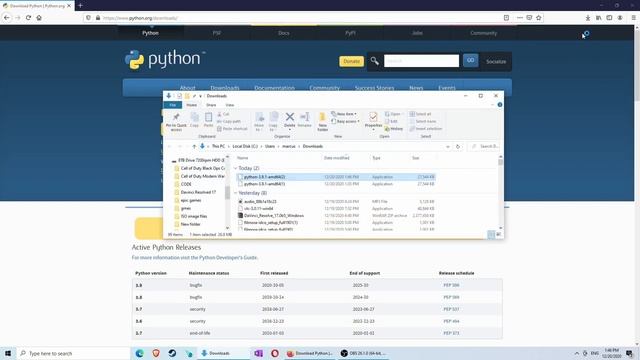Viewport: 640px width, 360px height.
Task: Switch to details view icon in status bar
Action: pos(491,234)
